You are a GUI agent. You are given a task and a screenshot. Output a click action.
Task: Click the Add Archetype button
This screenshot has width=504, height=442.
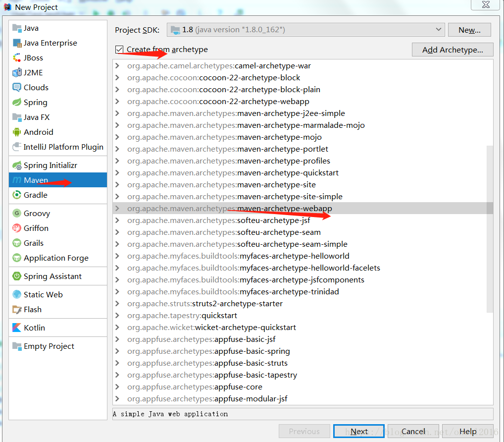tap(452, 50)
